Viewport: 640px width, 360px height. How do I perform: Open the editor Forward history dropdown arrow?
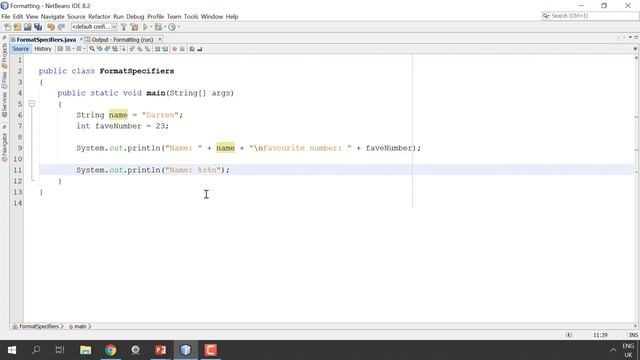(x=84, y=49)
